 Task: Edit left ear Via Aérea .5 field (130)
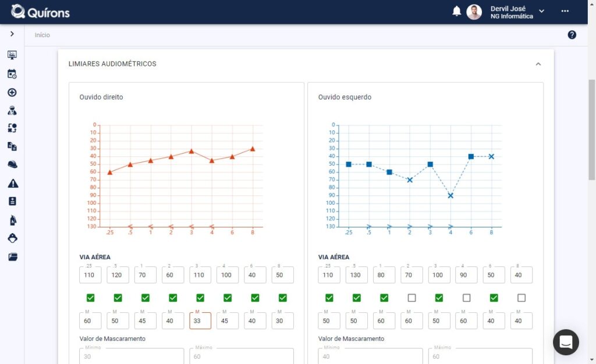point(357,275)
